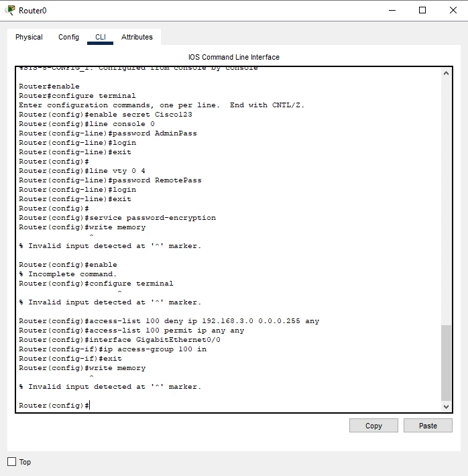
Task: Click the 'ip access-group 100 in' line
Action: (x=113, y=349)
